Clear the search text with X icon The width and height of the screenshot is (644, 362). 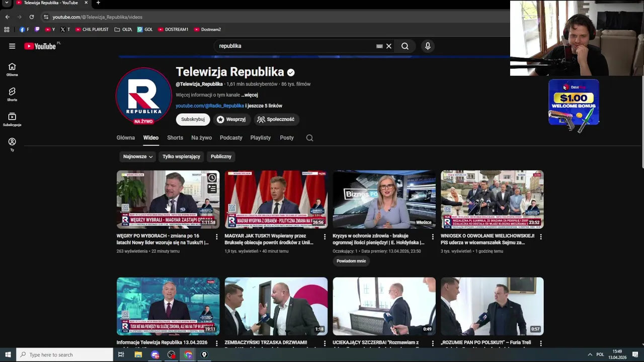pos(388,46)
